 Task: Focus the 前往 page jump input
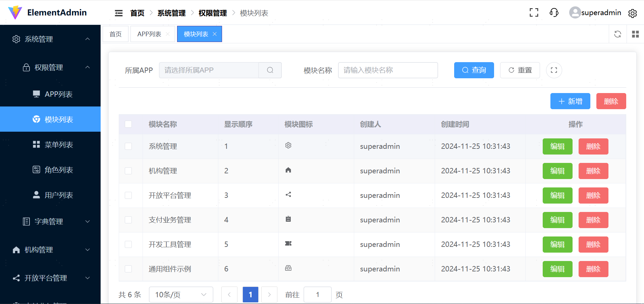[318, 295]
